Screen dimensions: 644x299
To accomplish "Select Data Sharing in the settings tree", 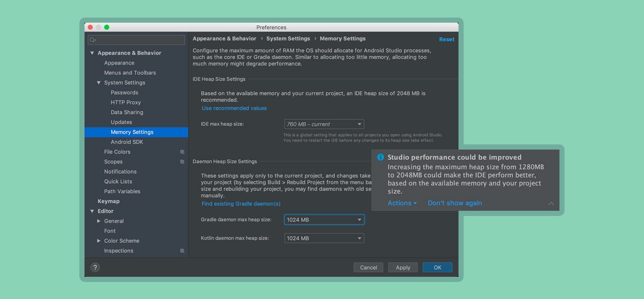I will (x=127, y=112).
